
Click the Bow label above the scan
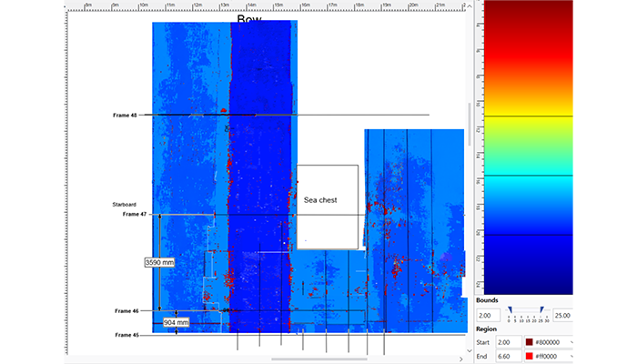[x=249, y=19]
